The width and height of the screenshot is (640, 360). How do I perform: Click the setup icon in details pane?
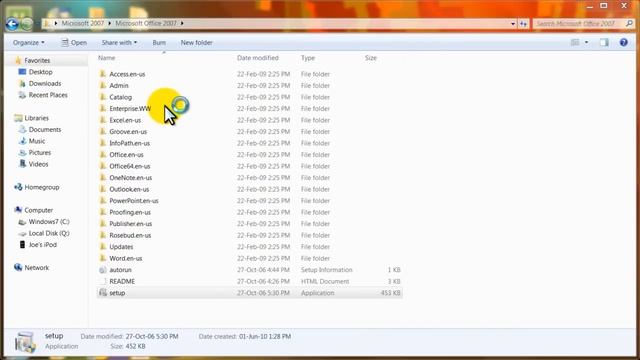[x=25, y=342]
